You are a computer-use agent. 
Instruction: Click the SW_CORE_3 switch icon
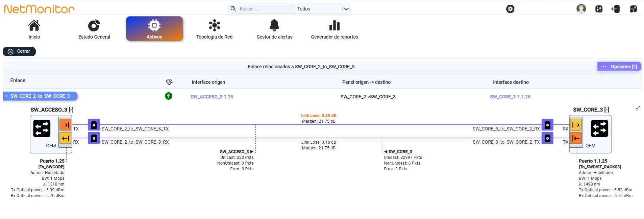pos(599,129)
